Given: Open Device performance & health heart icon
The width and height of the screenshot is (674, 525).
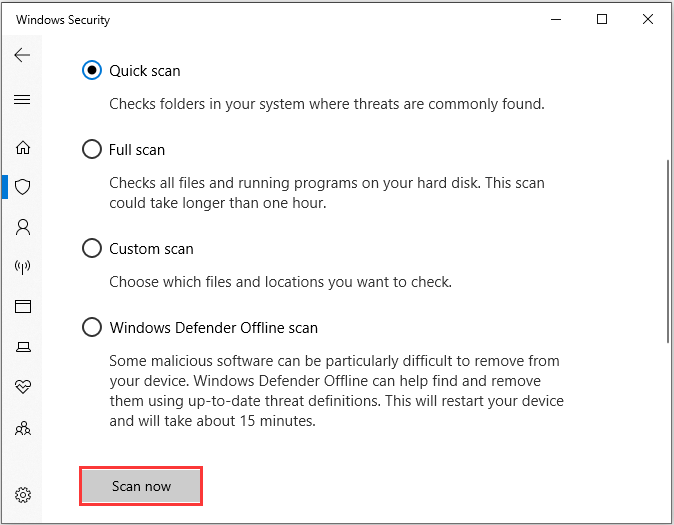Looking at the screenshot, I should click(x=23, y=387).
